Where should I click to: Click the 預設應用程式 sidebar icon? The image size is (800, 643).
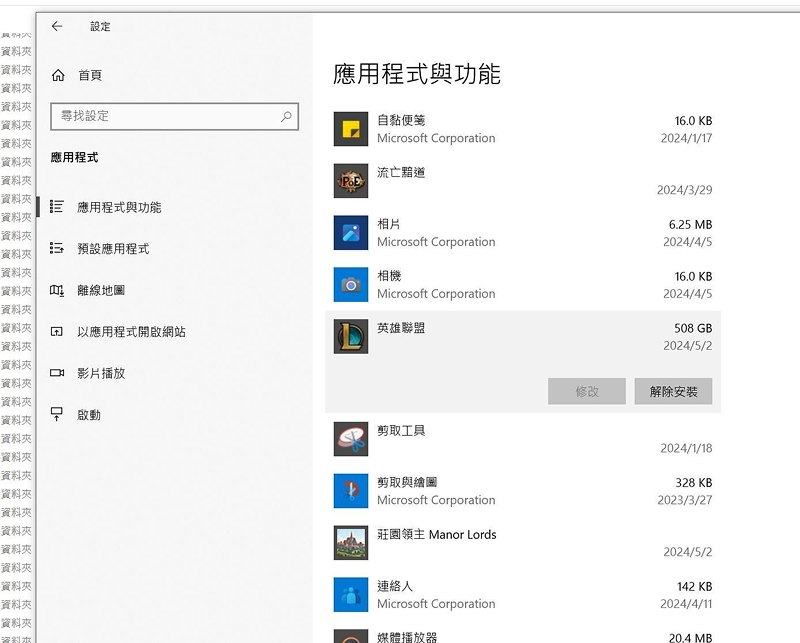tap(57, 249)
